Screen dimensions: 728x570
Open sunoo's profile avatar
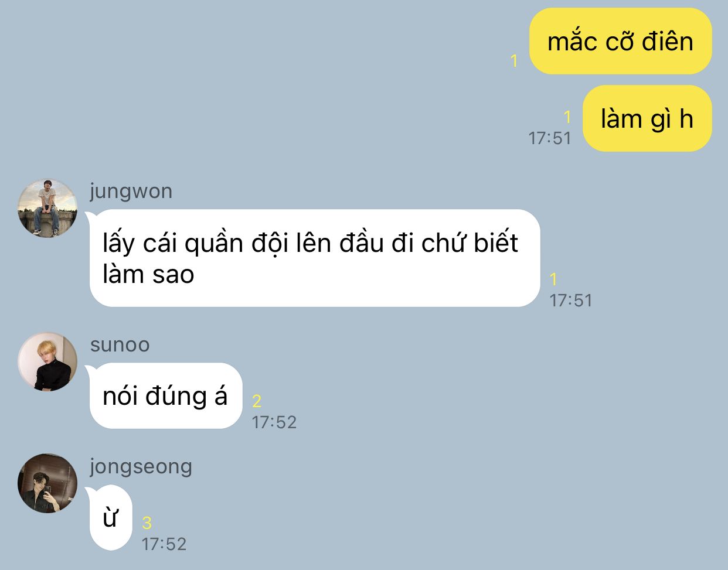[47, 361]
